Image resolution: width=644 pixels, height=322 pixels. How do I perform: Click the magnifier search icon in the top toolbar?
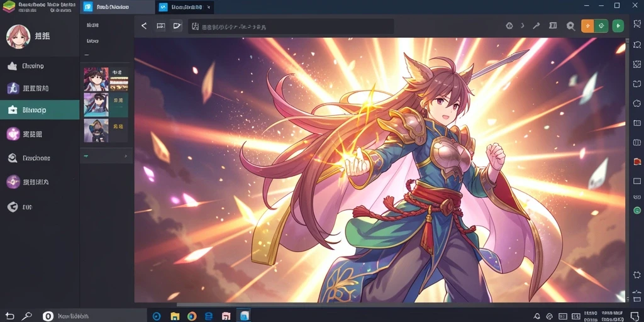[x=570, y=26]
